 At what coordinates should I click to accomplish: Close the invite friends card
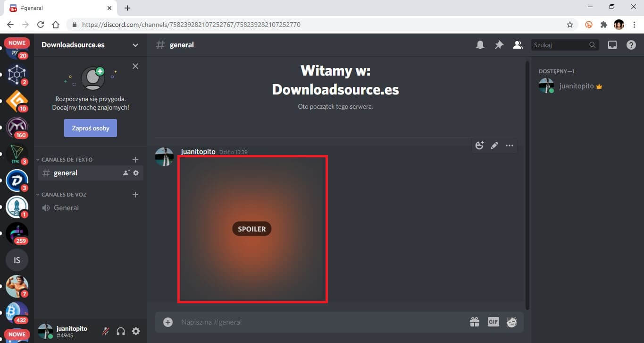coord(135,66)
